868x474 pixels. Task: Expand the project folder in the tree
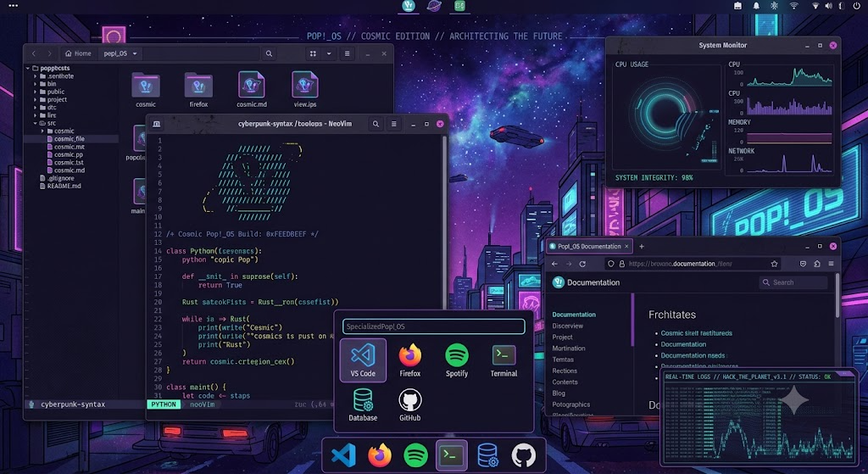coord(36,100)
